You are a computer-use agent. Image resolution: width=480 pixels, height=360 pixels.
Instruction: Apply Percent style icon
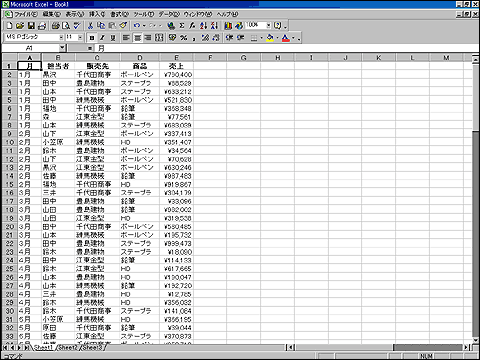tap(183, 38)
